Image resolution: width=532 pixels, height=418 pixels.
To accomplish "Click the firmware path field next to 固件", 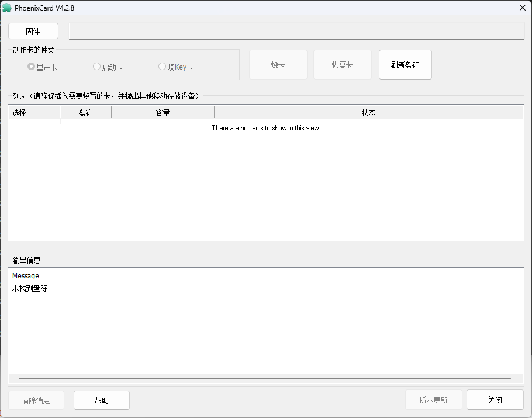I will click(296, 32).
